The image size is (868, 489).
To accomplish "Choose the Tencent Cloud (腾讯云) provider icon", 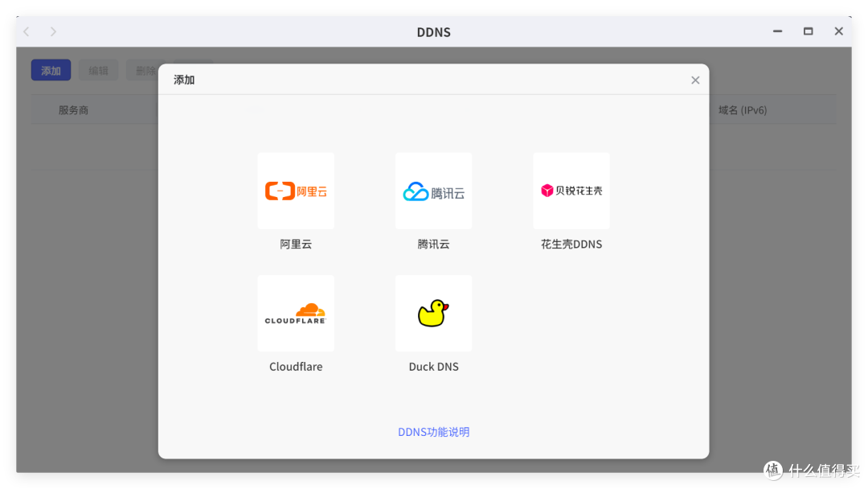I will pyautogui.click(x=433, y=191).
